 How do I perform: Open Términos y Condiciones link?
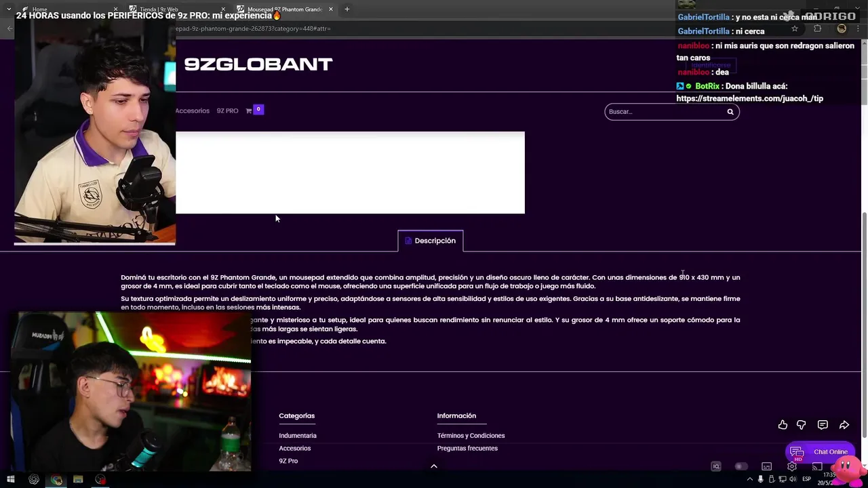pos(471,436)
